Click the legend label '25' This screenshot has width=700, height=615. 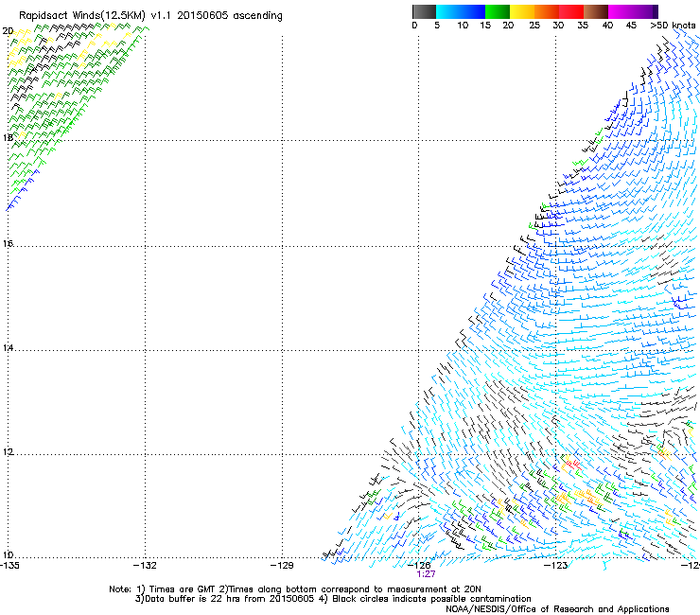point(534,26)
